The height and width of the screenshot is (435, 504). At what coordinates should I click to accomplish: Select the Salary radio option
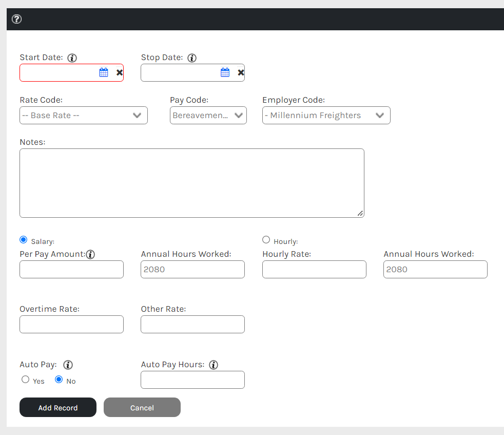tap(24, 240)
